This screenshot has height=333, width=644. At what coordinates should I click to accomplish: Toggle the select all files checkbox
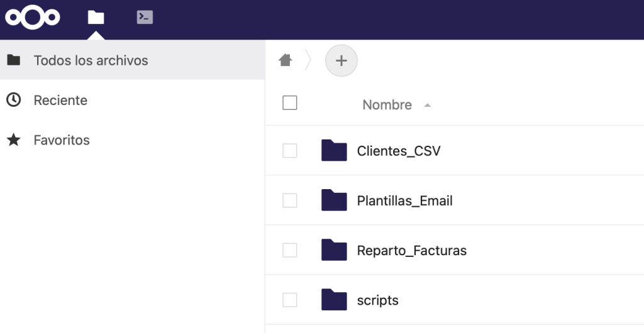click(290, 103)
